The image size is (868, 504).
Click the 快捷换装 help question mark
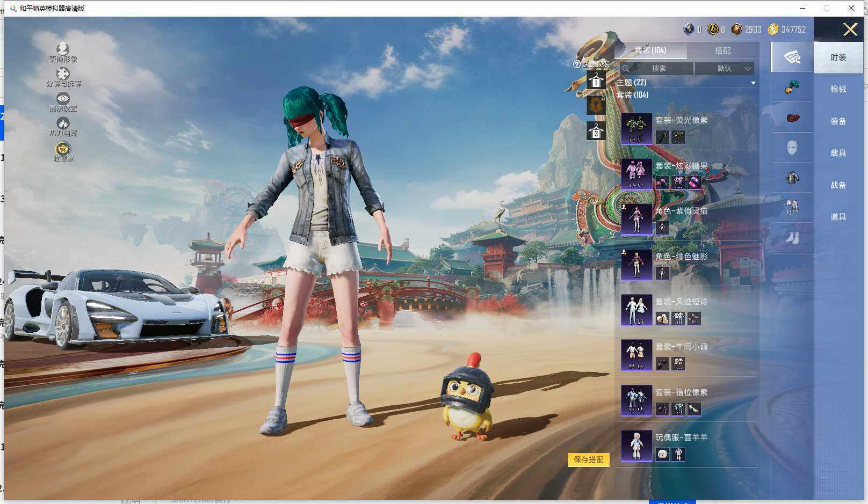(x=577, y=64)
